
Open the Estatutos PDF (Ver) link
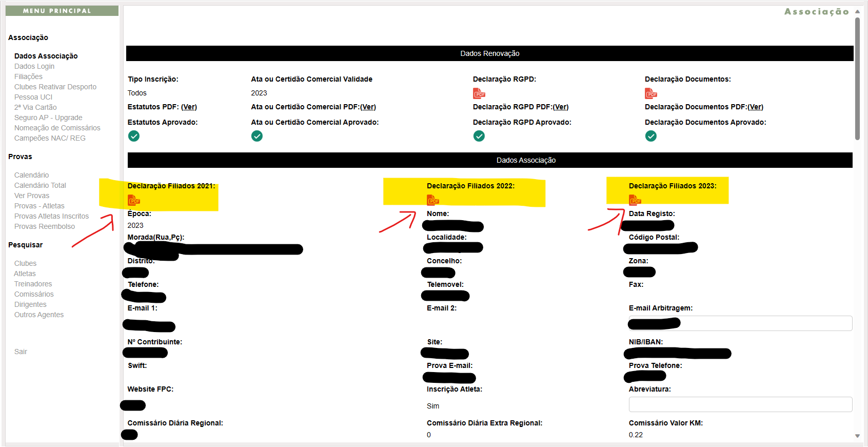(189, 107)
